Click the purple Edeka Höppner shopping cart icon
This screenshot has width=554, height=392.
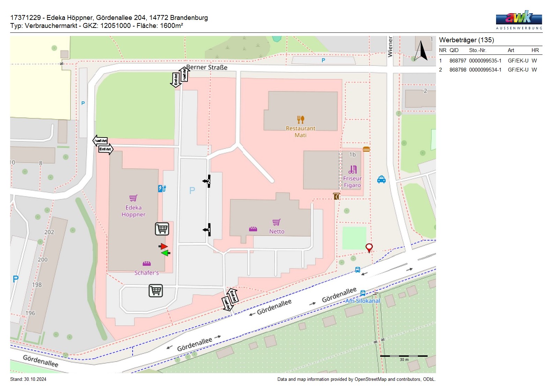coord(133,198)
